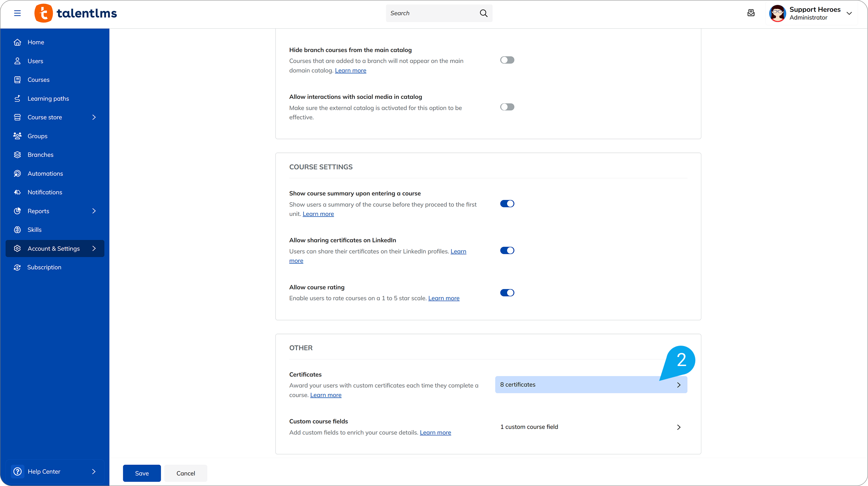Expand the Course store submenu arrow

click(x=94, y=117)
